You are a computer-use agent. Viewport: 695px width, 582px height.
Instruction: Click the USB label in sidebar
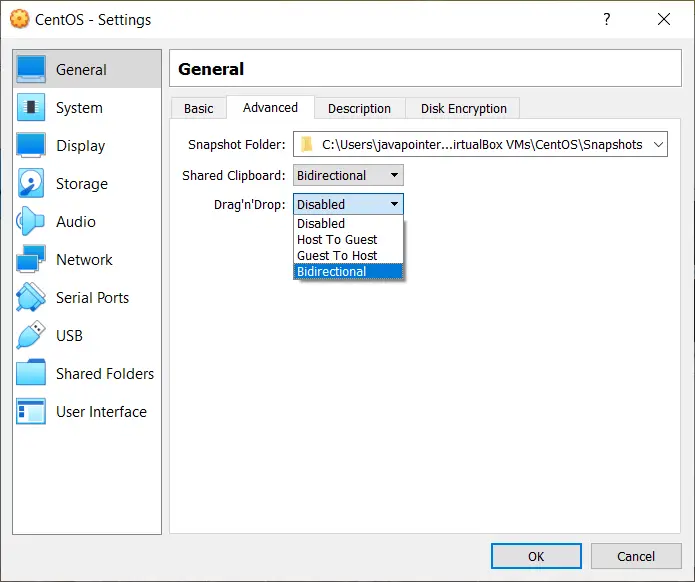coord(70,336)
